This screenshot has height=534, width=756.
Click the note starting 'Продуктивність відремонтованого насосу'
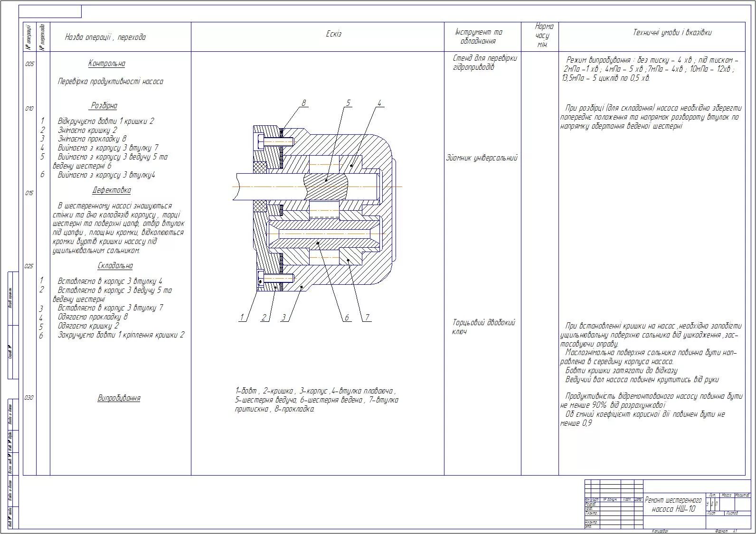(652, 401)
